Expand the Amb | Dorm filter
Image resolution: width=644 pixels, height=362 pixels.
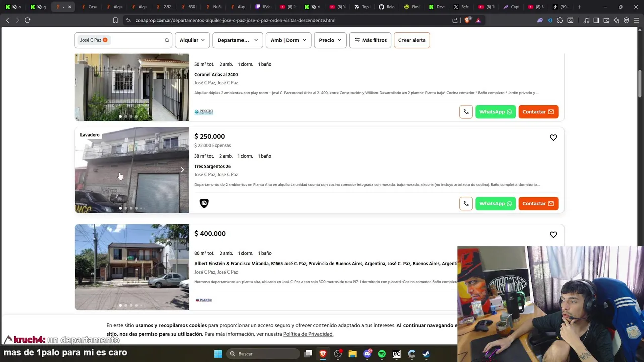point(288,40)
